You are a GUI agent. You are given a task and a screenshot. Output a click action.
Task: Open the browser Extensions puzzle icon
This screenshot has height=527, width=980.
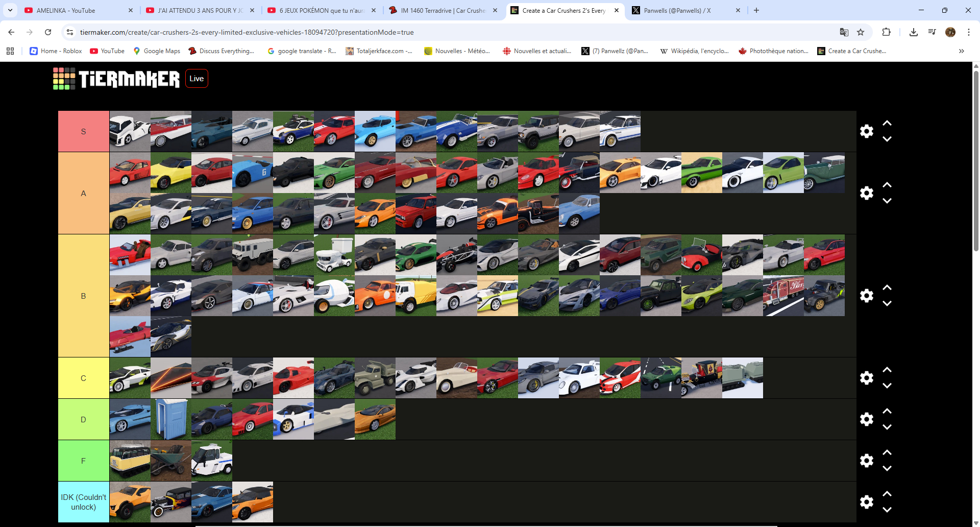coord(886,32)
